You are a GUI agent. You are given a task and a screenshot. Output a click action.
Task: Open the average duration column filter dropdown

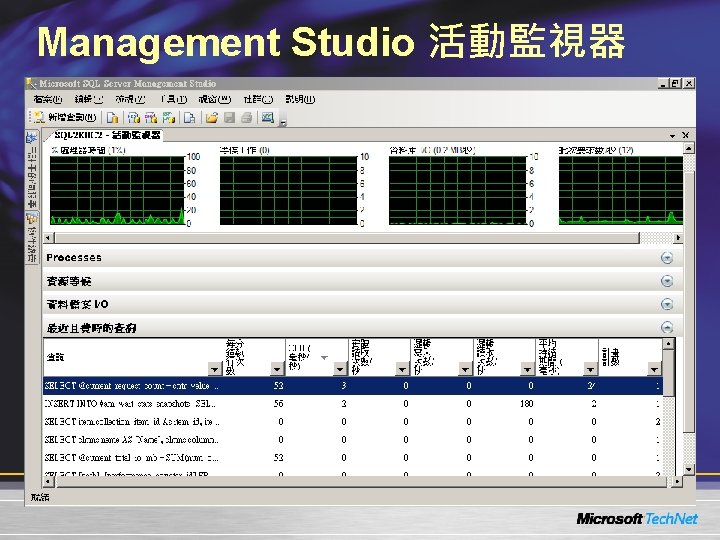[x=591, y=369]
